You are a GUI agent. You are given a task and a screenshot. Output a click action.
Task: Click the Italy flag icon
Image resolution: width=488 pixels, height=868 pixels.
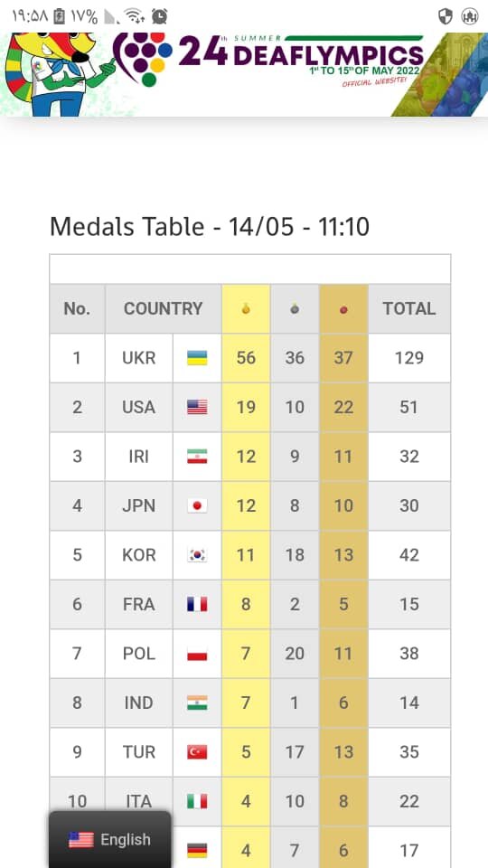point(197,801)
